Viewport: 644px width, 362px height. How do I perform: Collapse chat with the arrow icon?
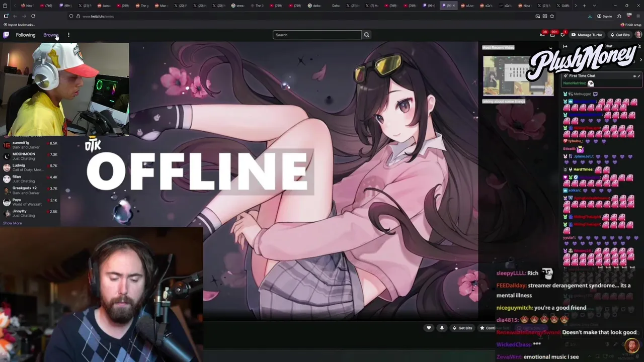click(565, 46)
